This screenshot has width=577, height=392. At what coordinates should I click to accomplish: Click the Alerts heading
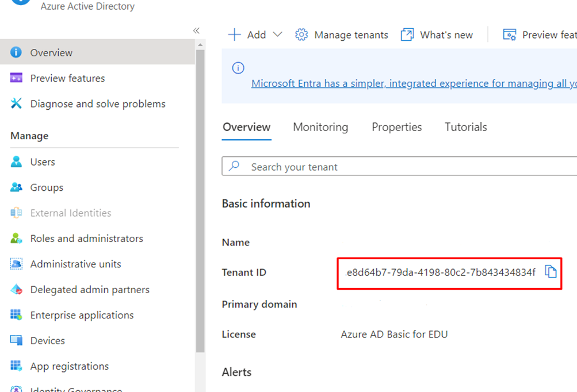click(236, 372)
